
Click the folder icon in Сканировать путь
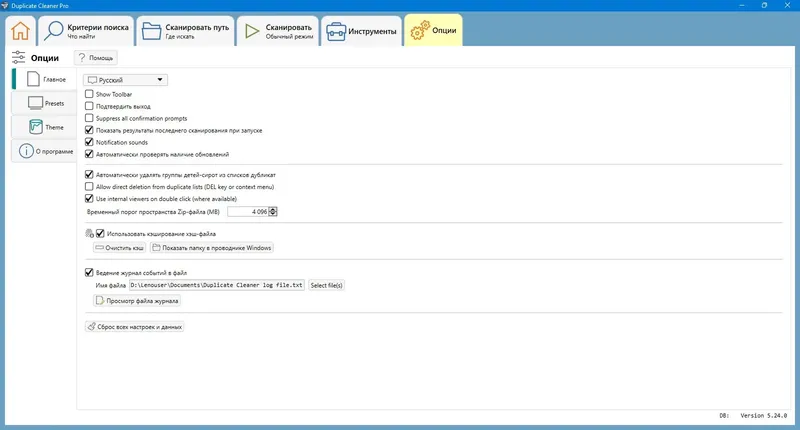pos(151,31)
